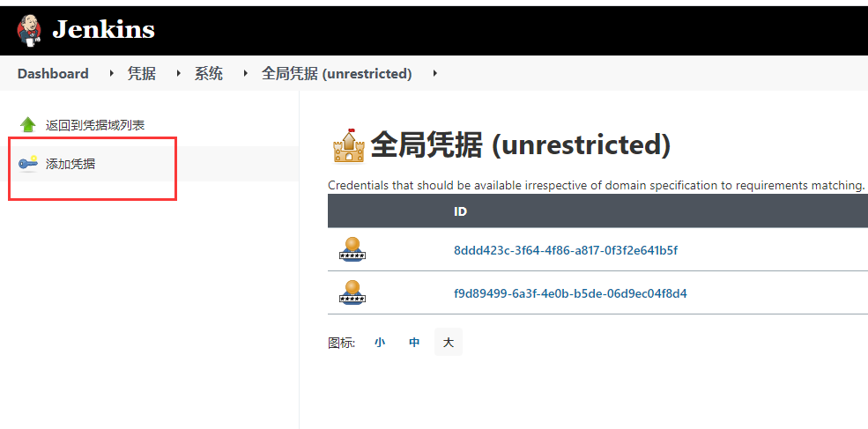
Task: Expand the dropdown arrow after Dashboard breadcrumb
Action: 111,74
